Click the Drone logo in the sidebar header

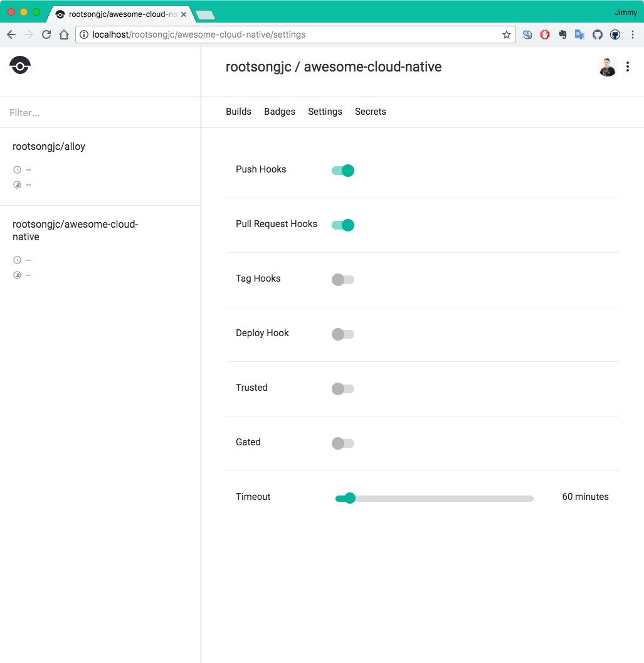tap(20, 65)
